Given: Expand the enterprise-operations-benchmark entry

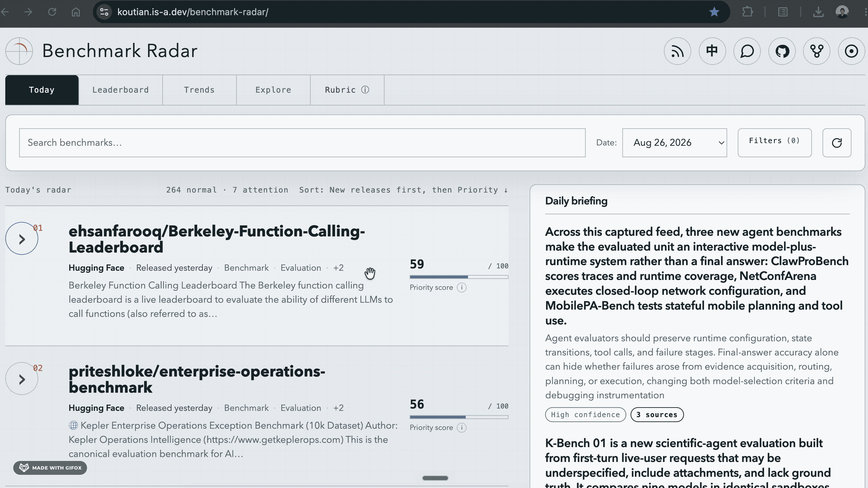Looking at the screenshot, I should coord(22,379).
